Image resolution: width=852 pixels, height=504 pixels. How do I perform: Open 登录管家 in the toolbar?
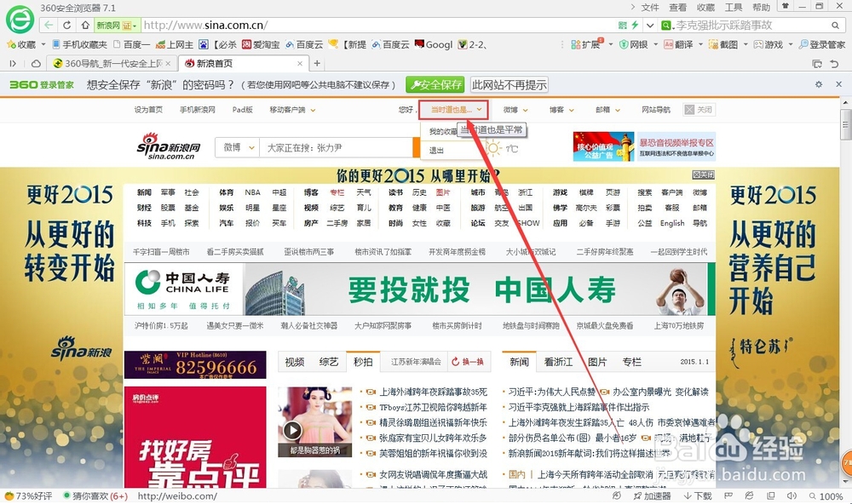point(822,44)
